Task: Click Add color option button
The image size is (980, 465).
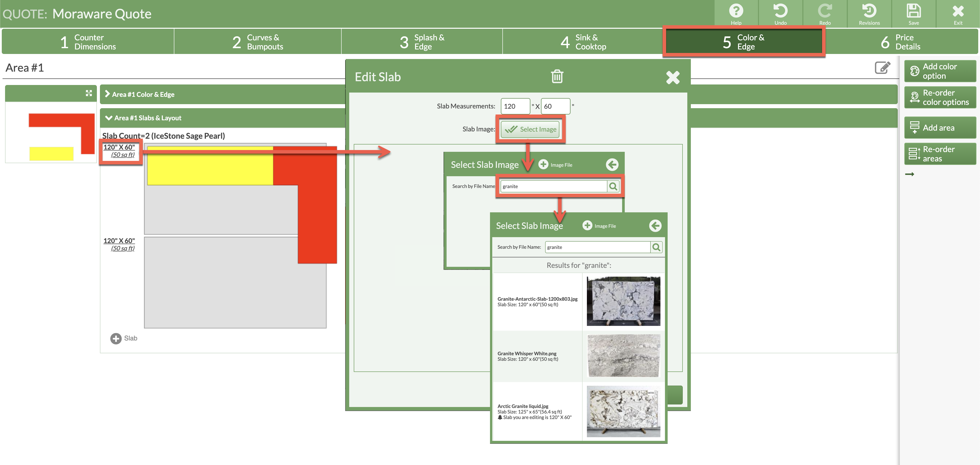Action: 940,71
